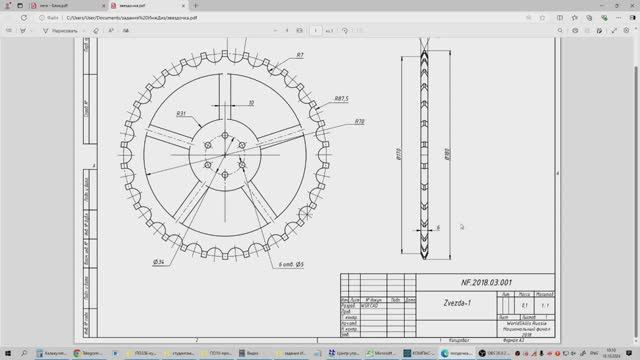Viewport: 640px width, 360px height.
Task: Switch to the Chrome window in taskbar
Action: pyautogui.click(x=89, y=353)
